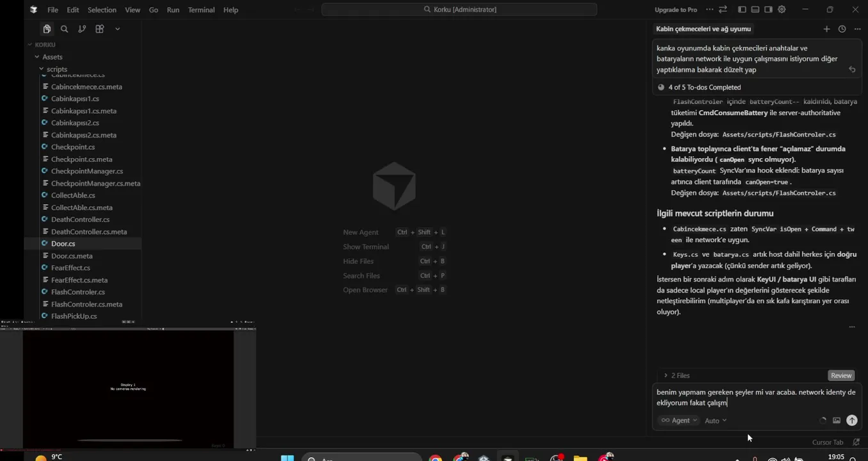Click Cursor Tab in status bar
This screenshot has height=461, width=868.
828,442
